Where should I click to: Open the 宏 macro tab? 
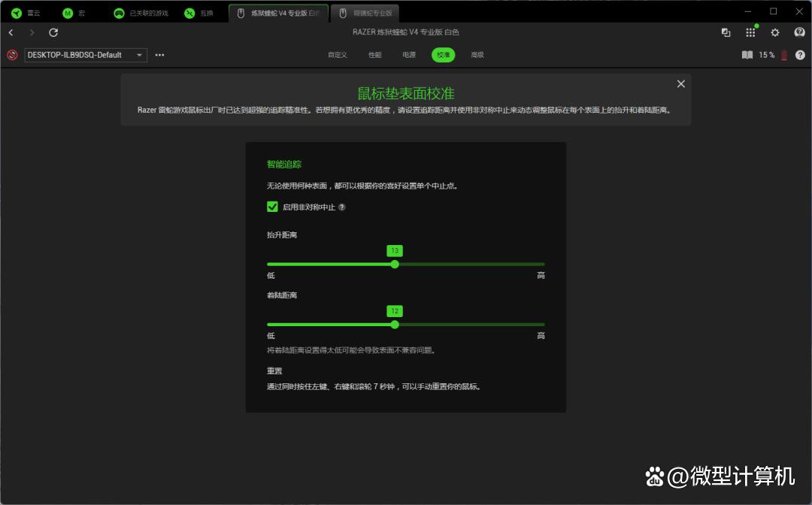coord(75,13)
